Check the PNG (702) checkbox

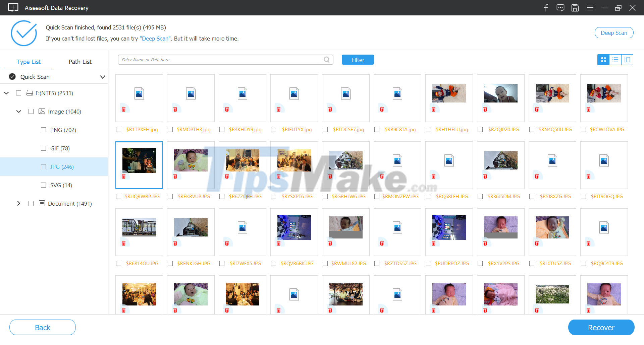tap(44, 130)
